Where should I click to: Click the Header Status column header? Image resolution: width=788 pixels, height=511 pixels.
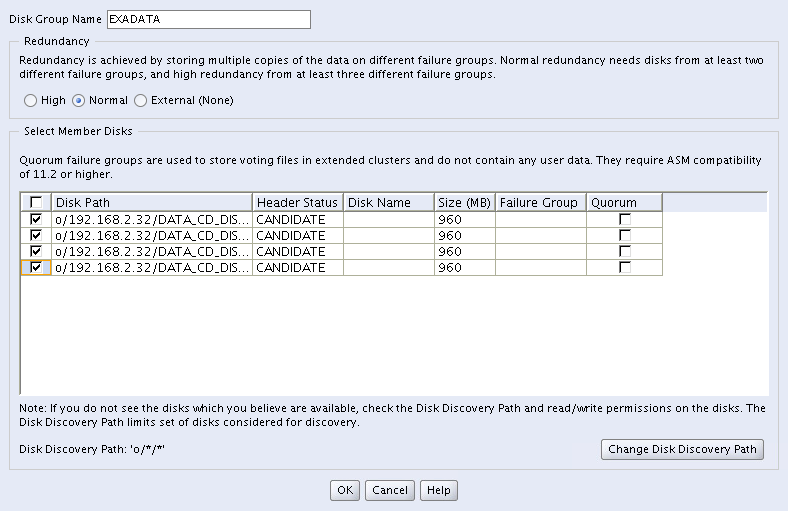point(297,202)
